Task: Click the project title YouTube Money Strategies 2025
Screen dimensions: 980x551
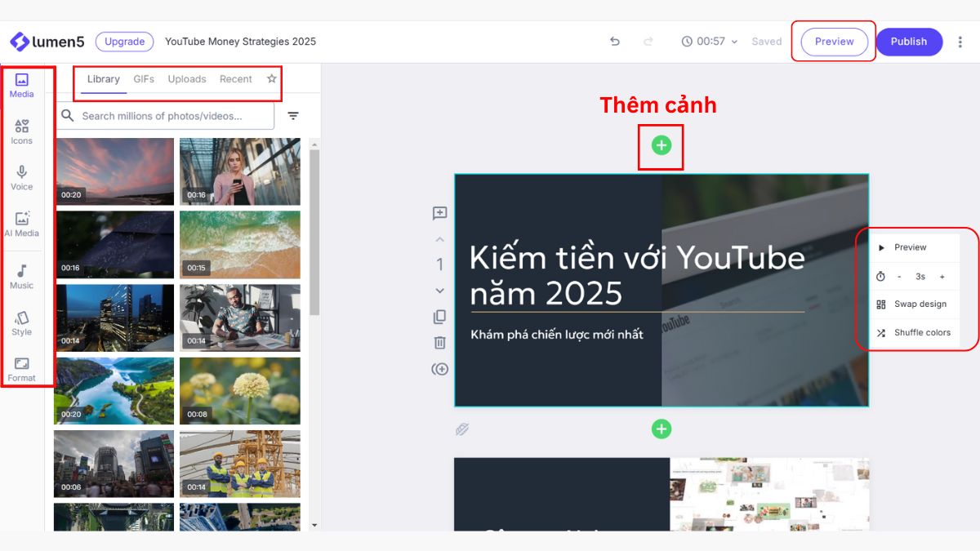Action: click(x=240, y=42)
